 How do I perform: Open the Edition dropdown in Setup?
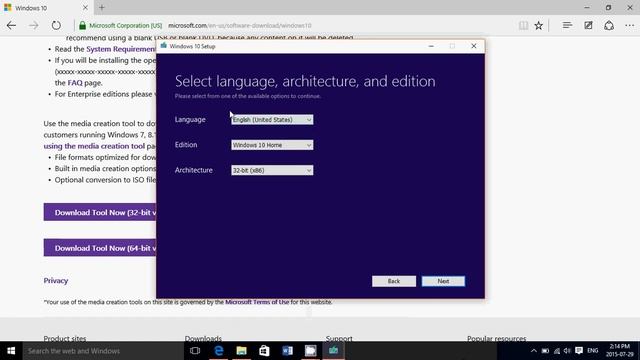click(x=272, y=145)
